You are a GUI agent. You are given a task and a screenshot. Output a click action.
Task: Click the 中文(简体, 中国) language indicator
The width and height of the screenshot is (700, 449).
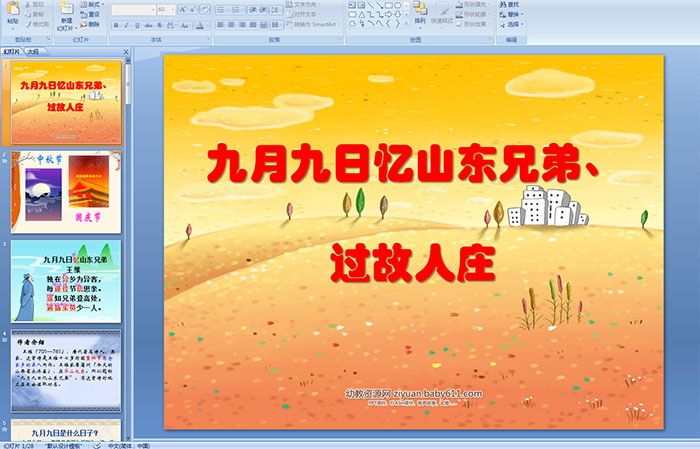click(x=129, y=445)
